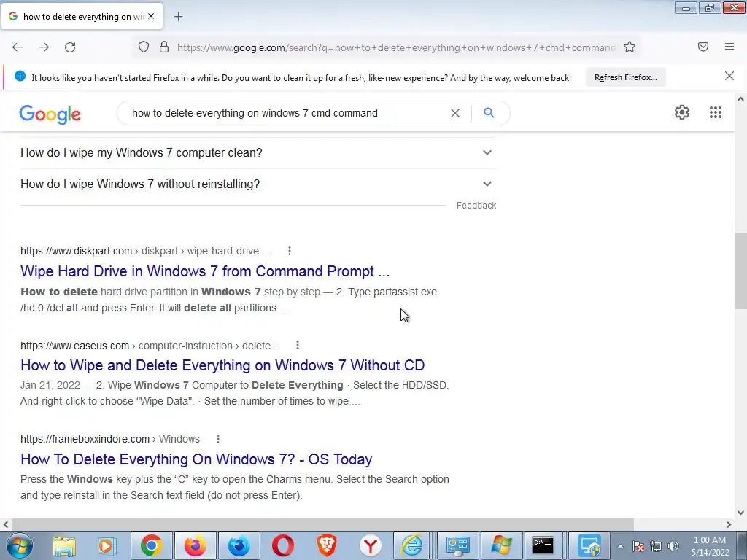
Task: Close the Google search results tab
Action: (x=151, y=16)
